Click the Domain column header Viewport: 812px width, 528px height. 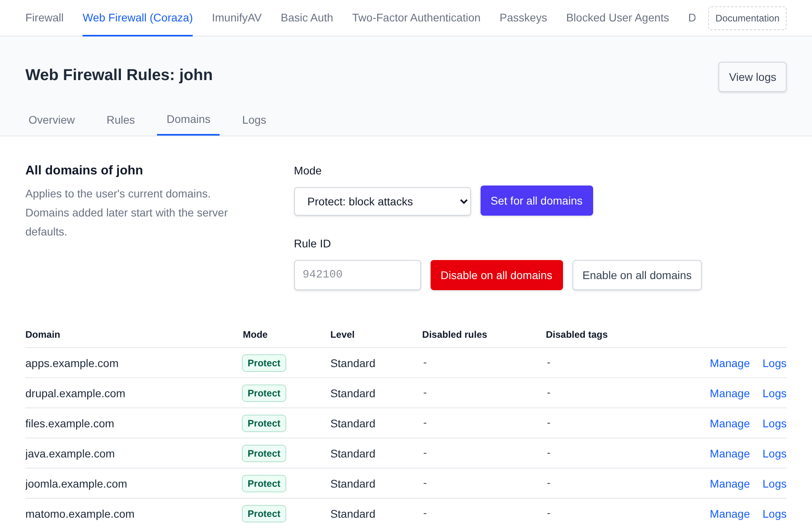43,335
